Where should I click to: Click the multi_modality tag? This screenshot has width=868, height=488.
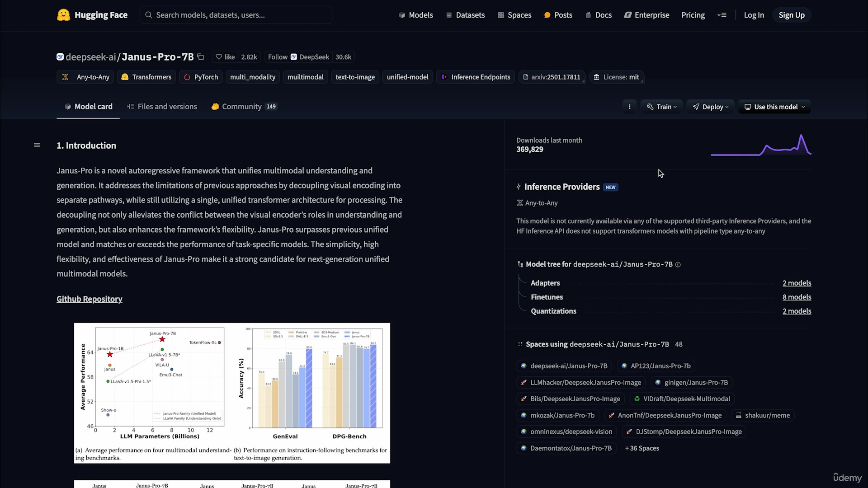(253, 77)
